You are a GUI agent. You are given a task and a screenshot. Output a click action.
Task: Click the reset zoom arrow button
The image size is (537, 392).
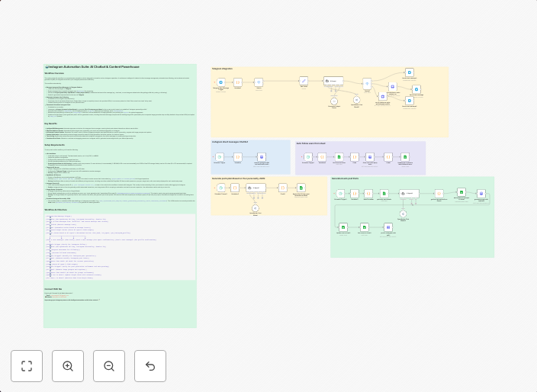point(150,366)
